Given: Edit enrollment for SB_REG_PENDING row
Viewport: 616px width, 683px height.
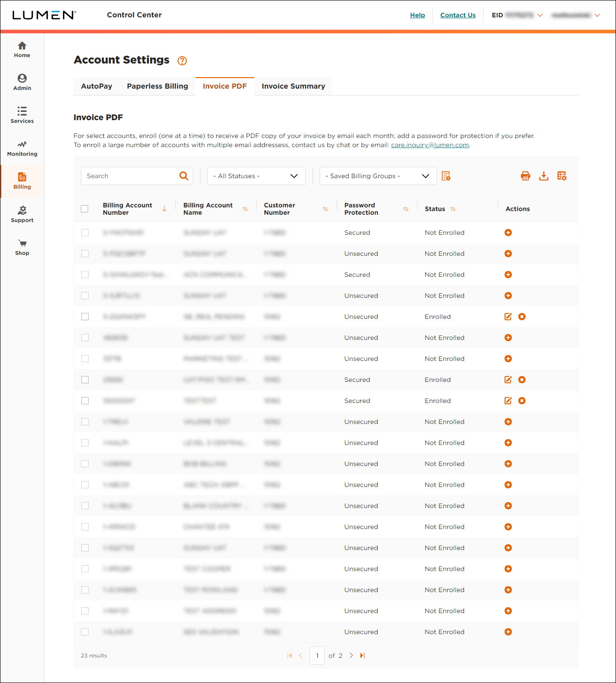Looking at the screenshot, I should [x=508, y=317].
